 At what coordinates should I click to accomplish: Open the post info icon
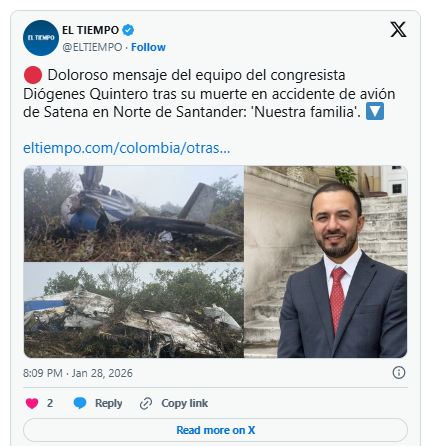pos(399,372)
